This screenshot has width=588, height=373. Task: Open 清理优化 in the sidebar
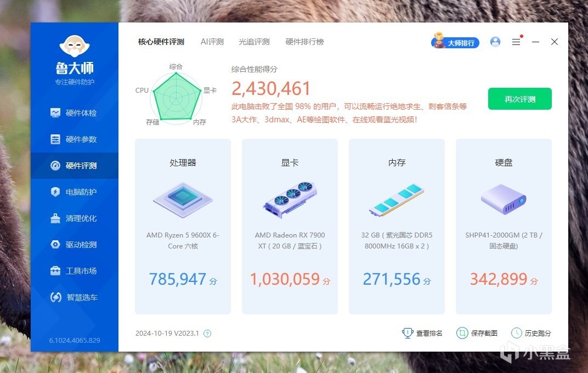pos(74,218)
